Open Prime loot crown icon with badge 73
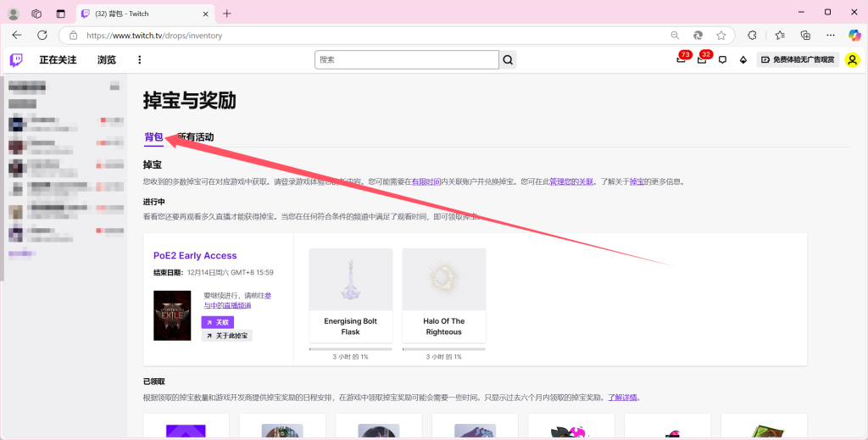The height and width of the screenshot is (440, 868). click(682, 60)
